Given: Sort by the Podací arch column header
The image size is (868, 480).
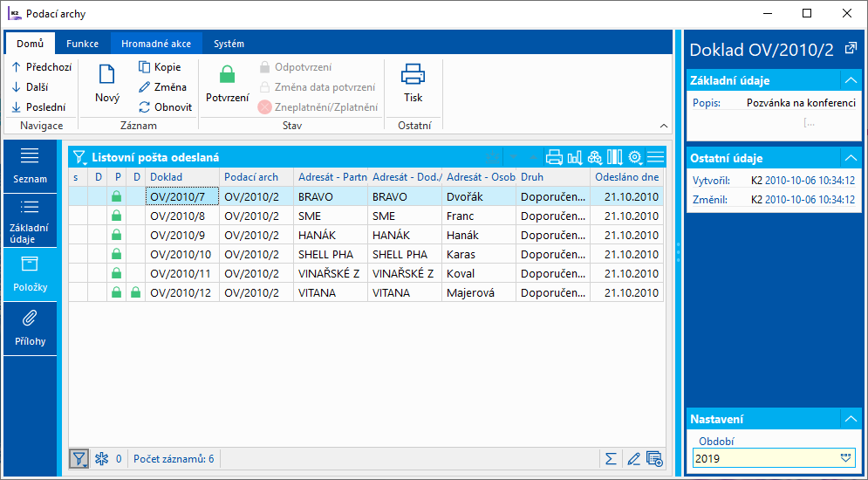Looking at the screenshot, I should click(x=256, y=177).
